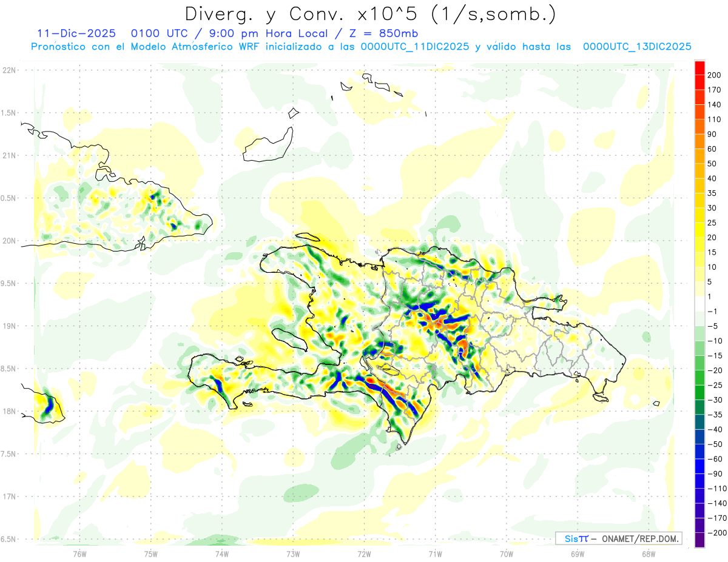Click the longitude label "76W"
The image size is (728, 562).
click(79, 553)
